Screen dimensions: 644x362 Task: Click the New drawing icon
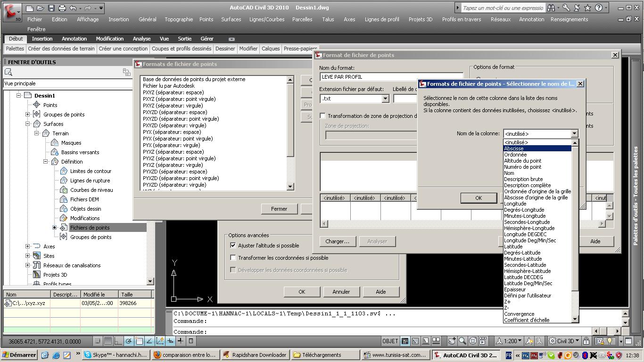pos(30,8)
